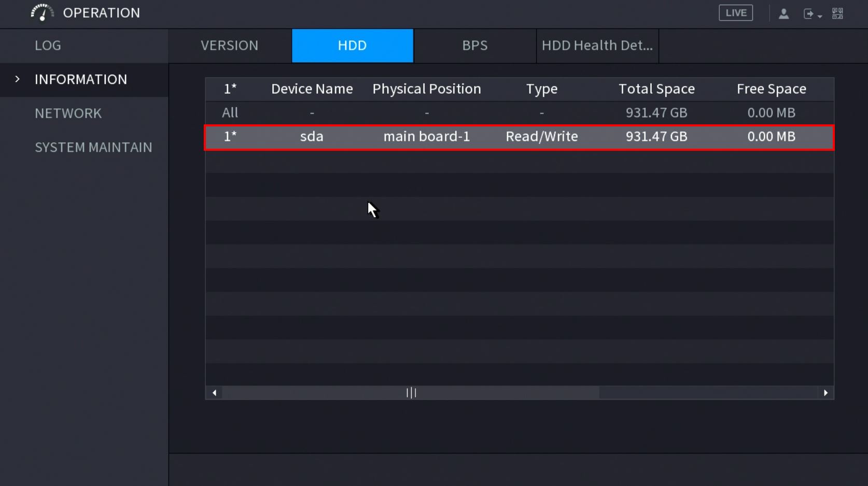Open the logout dropdown menu
The width and height of the screenshot is (868, 486).
tap(812, 14)
